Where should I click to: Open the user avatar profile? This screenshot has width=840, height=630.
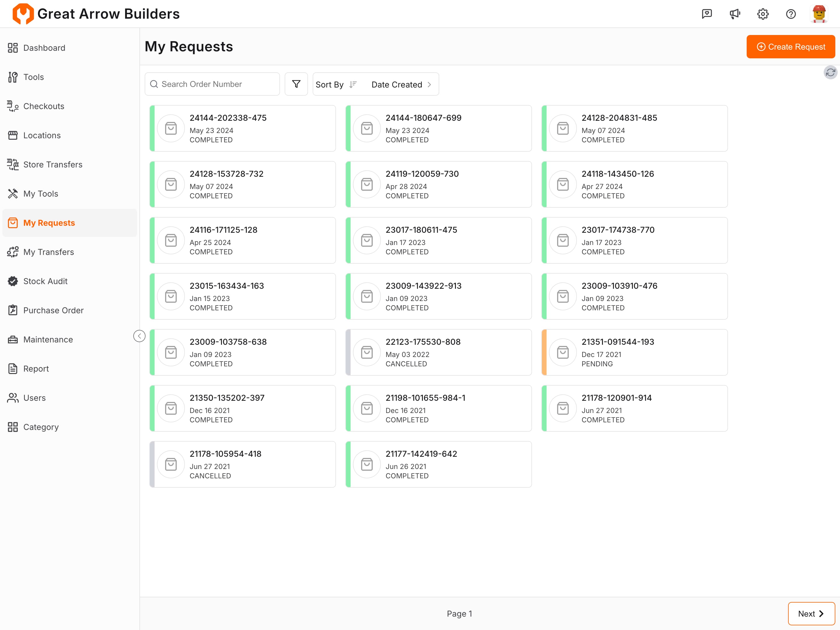point(819,14)
